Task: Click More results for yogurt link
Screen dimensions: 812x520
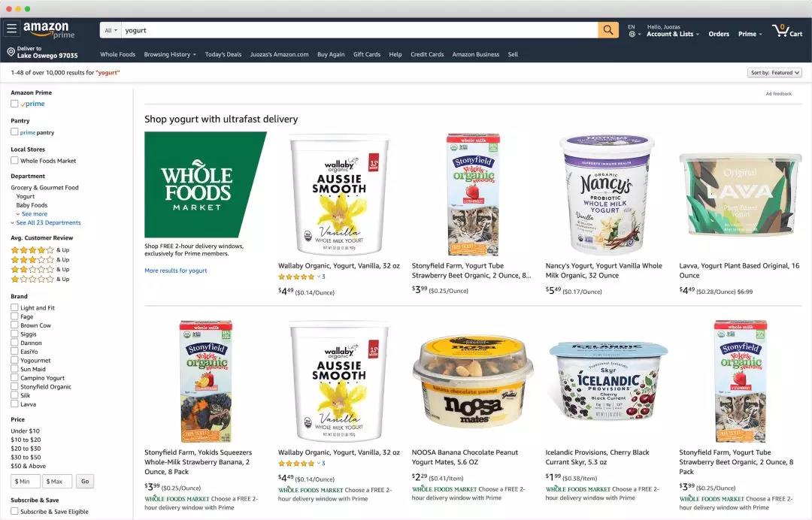Action: pos(175,271)
